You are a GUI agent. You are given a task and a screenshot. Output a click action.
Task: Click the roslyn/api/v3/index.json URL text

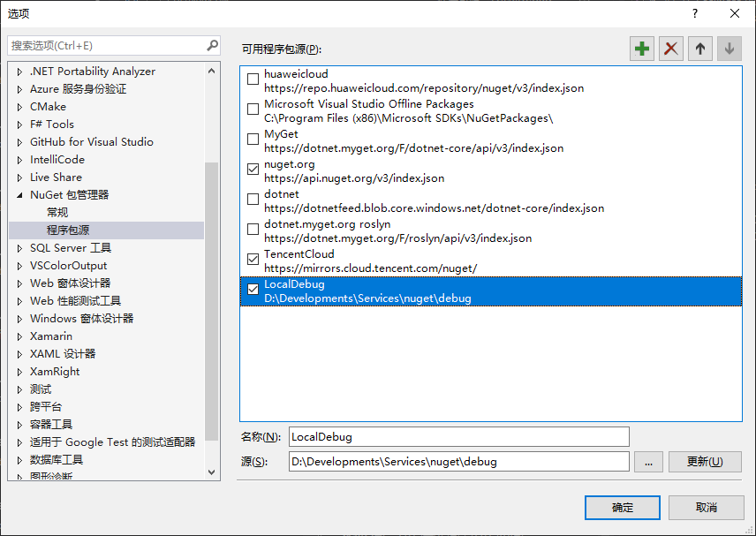[x=397, y=238]
